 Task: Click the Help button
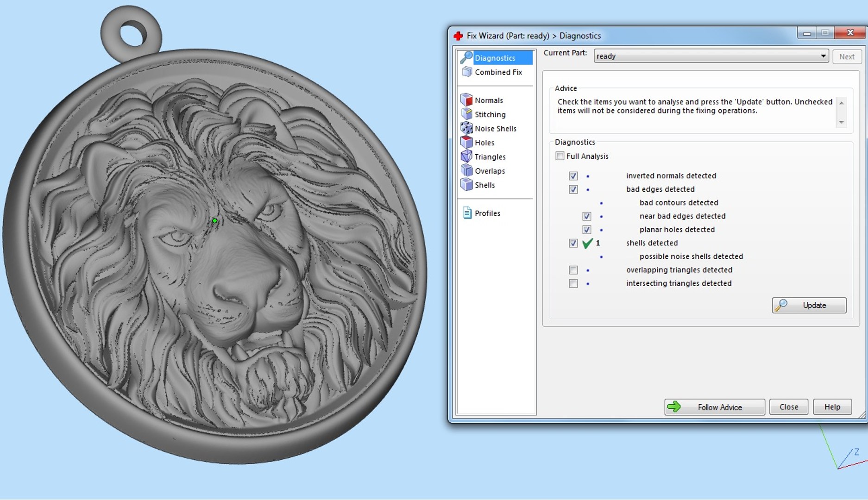tap(832, 407)
